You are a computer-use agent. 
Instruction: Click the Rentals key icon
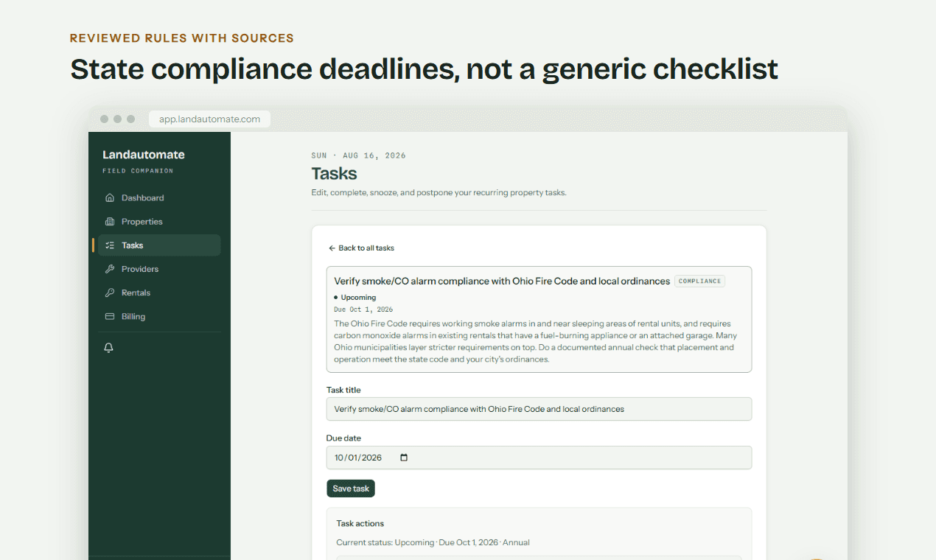click(110, 293)
